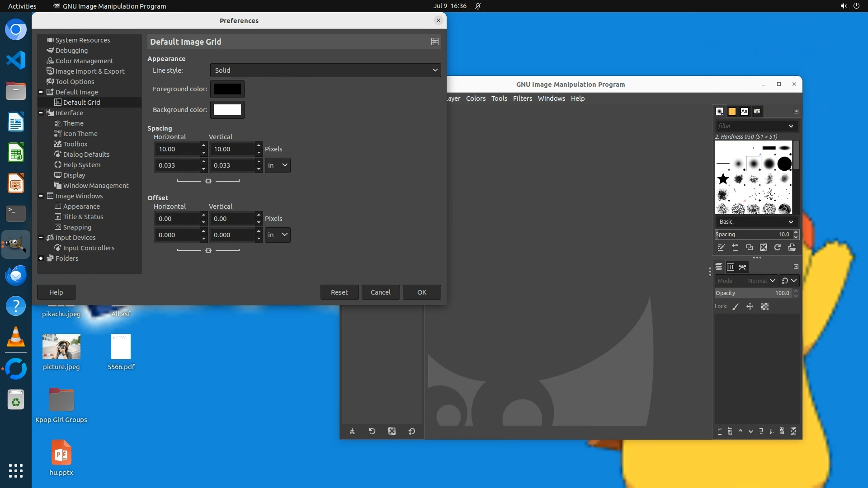This screenshot has width=868, height=488.
Task: Click the Reset button
Action: pyautogui.click(x=339, y=292)
